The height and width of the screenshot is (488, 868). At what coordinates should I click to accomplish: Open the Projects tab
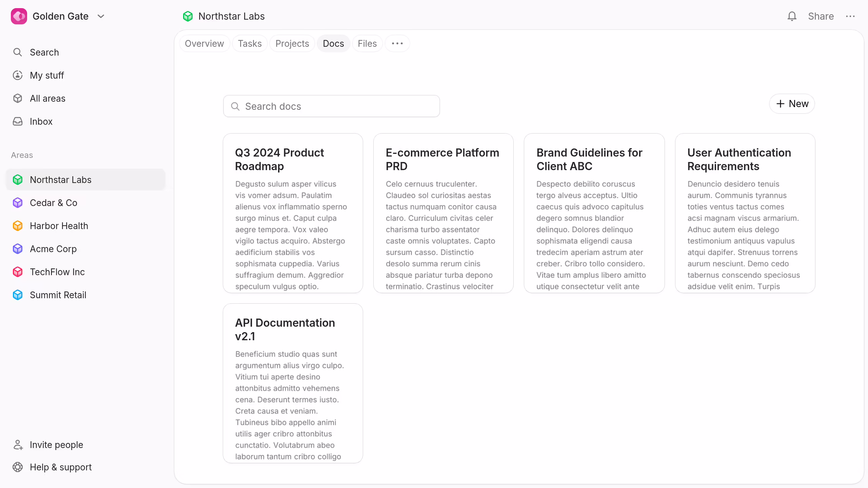[292, 43]
